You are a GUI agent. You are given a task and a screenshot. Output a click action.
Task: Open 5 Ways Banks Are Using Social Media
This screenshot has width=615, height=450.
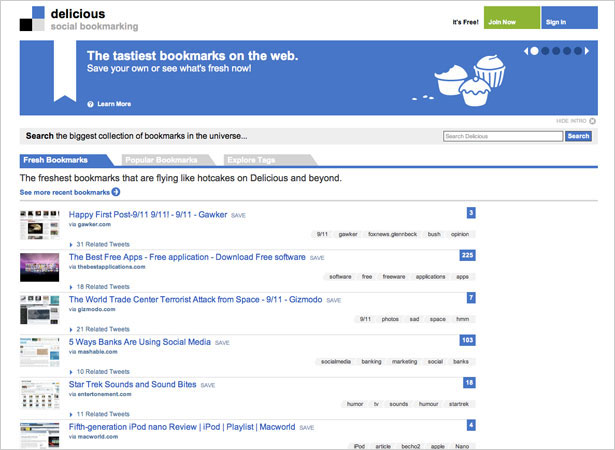[x=140, y=342]
